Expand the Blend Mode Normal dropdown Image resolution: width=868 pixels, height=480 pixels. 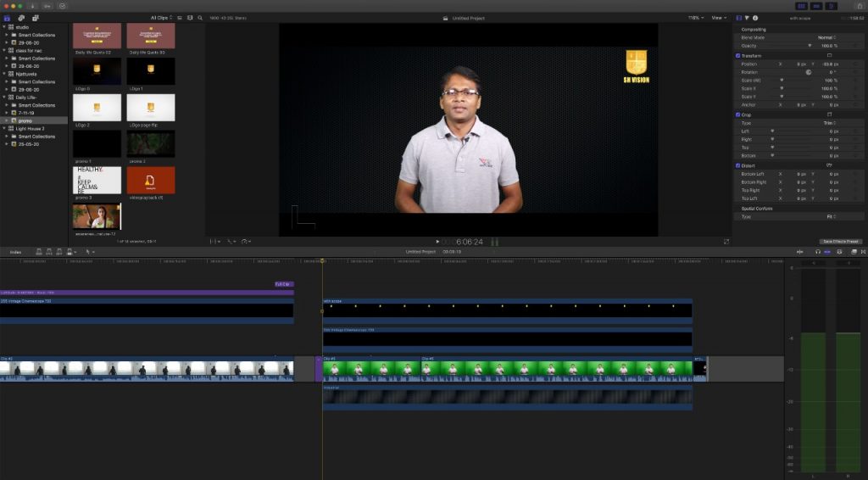826,37
